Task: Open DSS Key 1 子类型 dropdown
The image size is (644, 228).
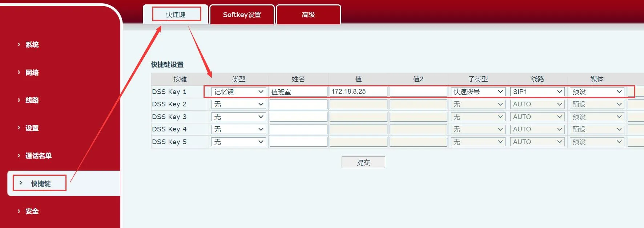Action: point(478,92)
